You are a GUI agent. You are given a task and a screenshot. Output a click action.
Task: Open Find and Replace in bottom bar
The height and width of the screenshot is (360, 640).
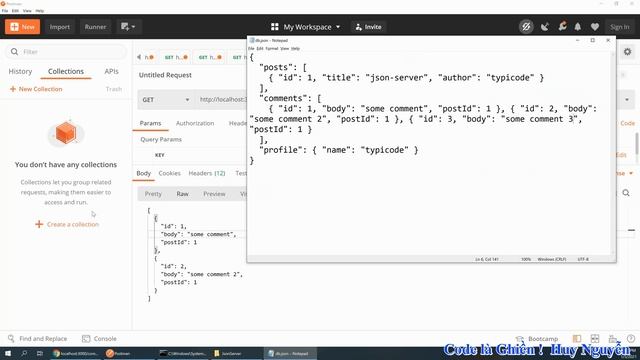tap(38, 339)
